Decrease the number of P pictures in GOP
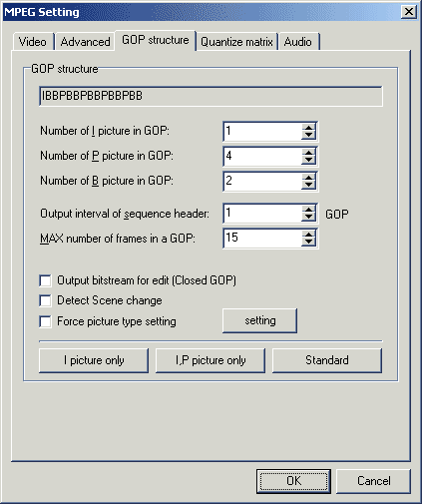The height and width of the screenshot is (504, 422). pyautogui.click(x=309, y=161)
